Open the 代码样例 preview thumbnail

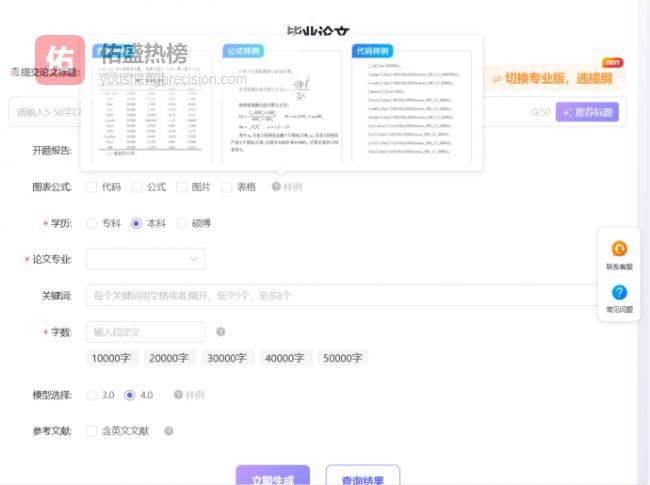click(x=409, y=105)
